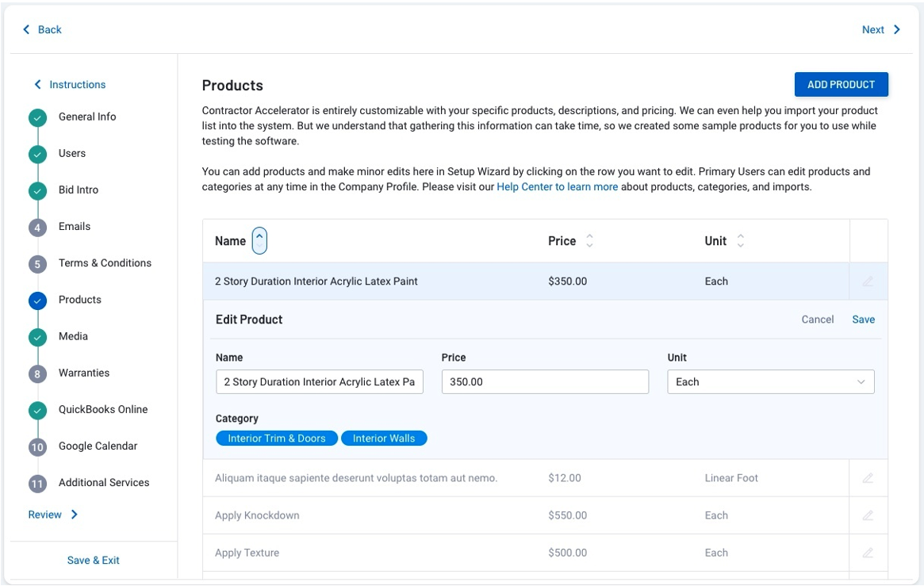924x586 pixels.
Task: Toggle the Name column sort arrow
Action: [x=262, y=240]
